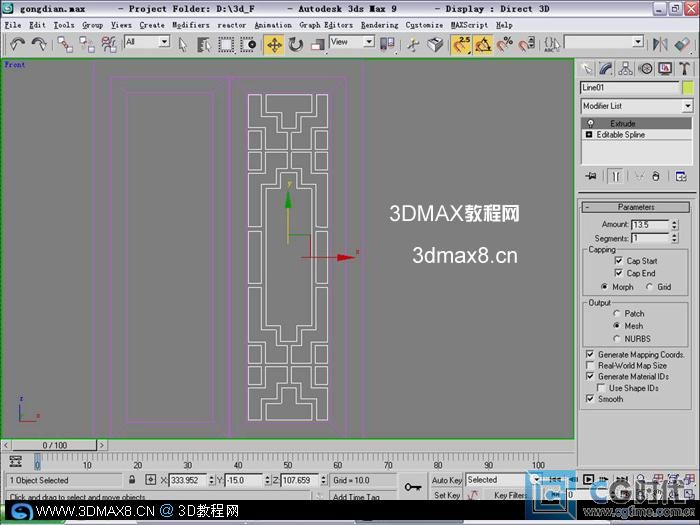The image size is (700, 525).
Task: Click Remove Modifier from stack icon
Action: click(x=655, y=176)
